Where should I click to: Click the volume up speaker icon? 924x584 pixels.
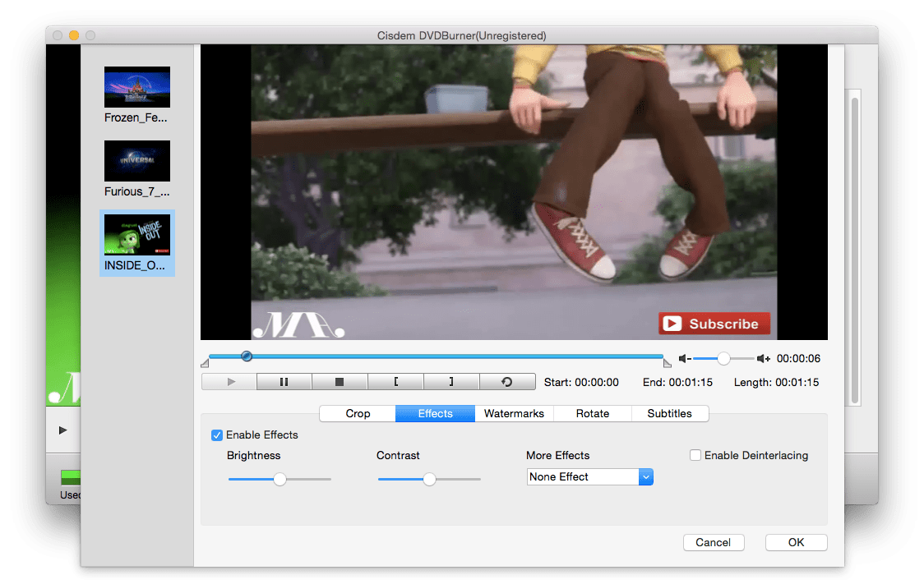[x=764, y=358]
